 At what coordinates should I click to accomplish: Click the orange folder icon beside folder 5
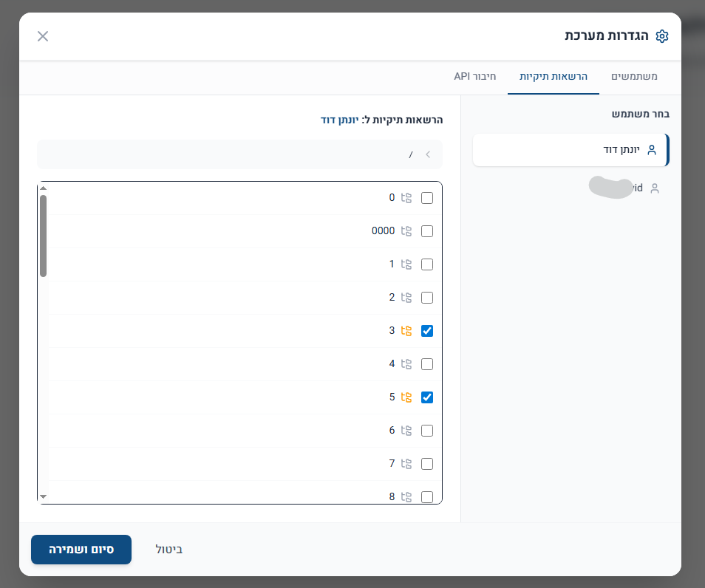[406, 397]
